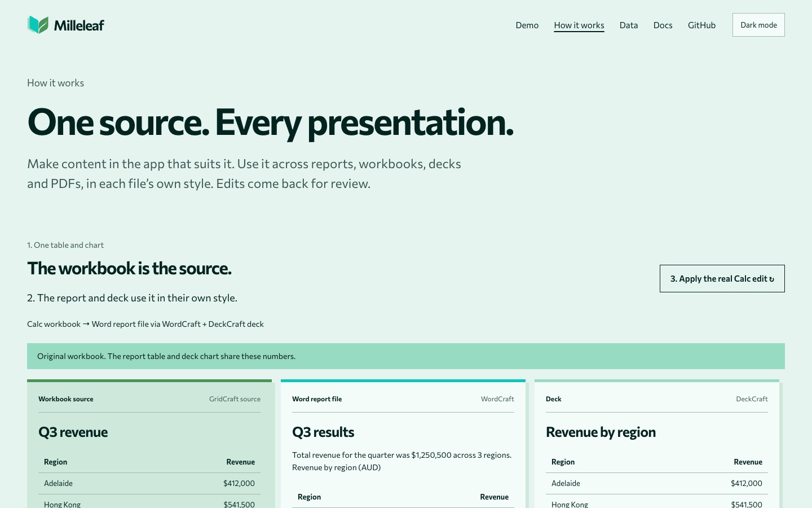Click the 'Deck' card label
Screen dimensions: 812x508
click(554, 399)
